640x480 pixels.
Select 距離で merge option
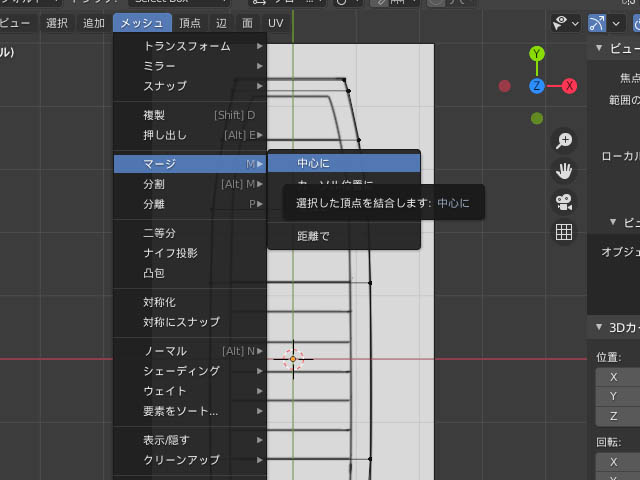[x=344, y=236]
